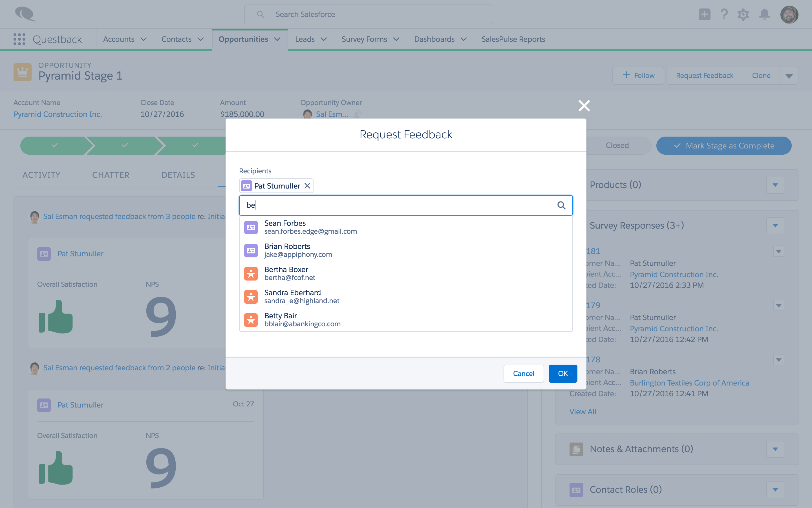This screenshot has width=812, height=508.
Task: Click the Salesforce logo in header
Action: tap(26, 14)
